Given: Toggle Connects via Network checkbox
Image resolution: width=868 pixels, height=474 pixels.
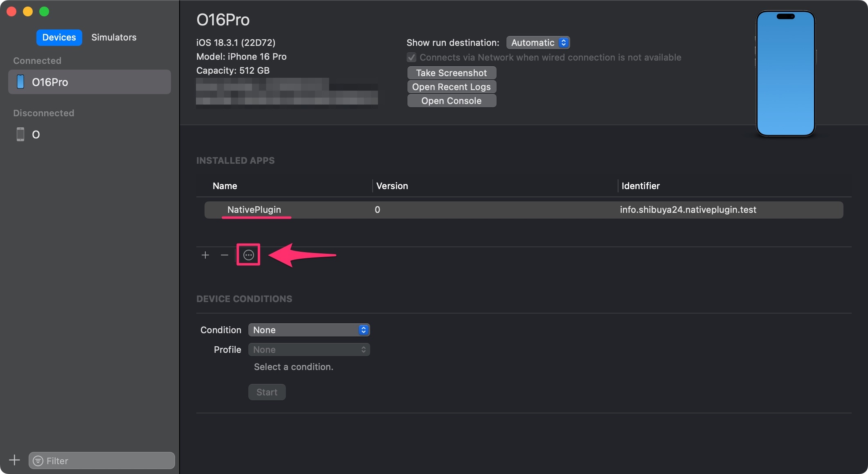Looking at the screenshot, I should tap(412, 57).
